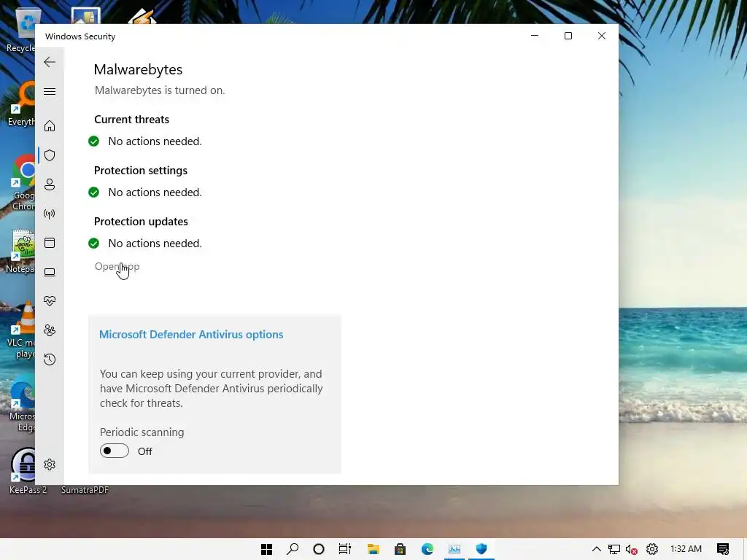Click the Open app link
The image size is (747, 560).
pos(117,266)
